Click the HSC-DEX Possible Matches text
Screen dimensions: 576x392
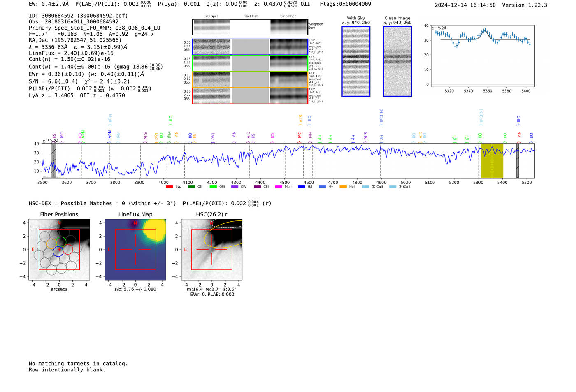pyautogui.click(x=150, y=203)
